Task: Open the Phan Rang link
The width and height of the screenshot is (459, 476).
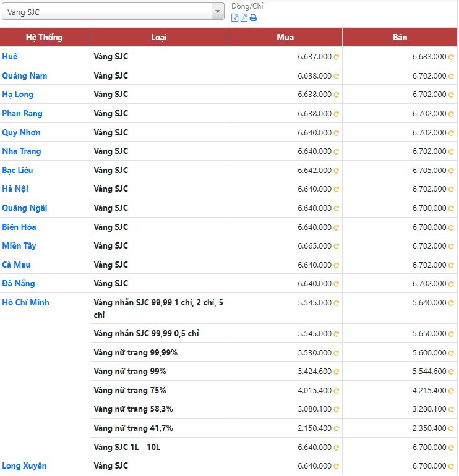Action: tap(22, 114)
